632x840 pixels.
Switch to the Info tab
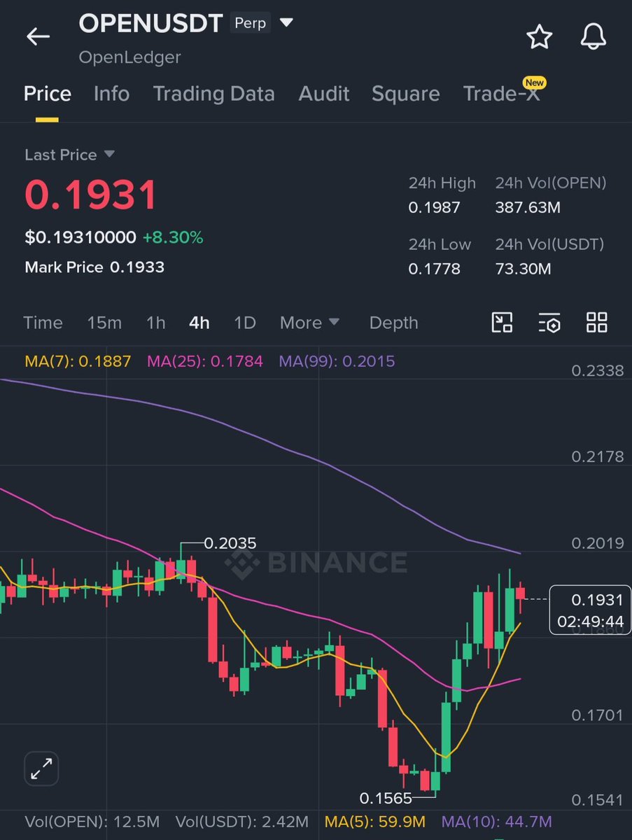coord(111,94)
